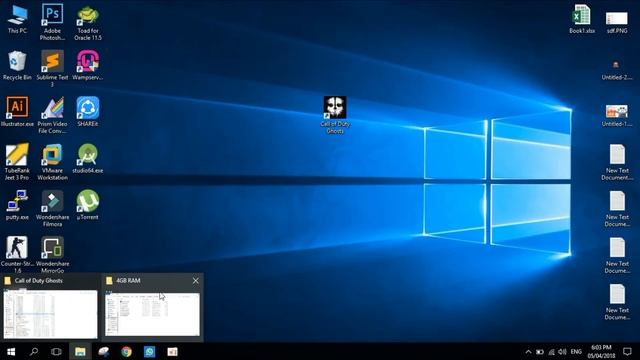Launch SHAREit shortcut
This screenshot has height=360, width=640.
88,112
